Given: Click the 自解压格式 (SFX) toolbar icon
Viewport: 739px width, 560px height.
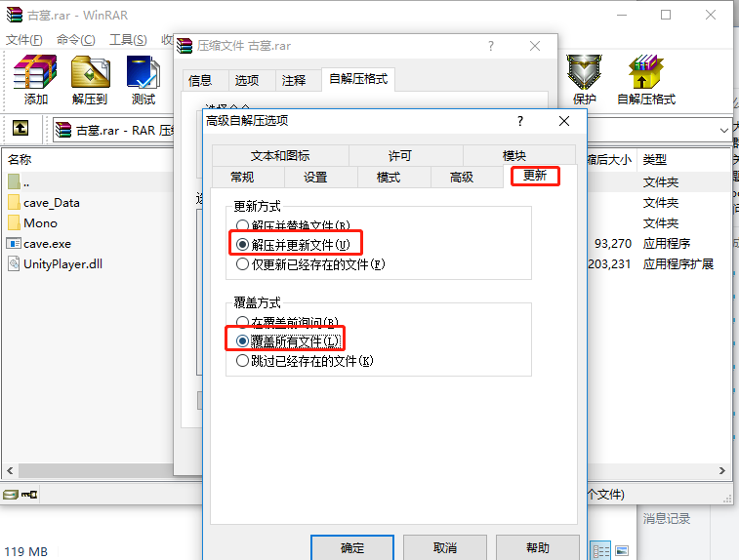Looking at the screenshot, I should [x=645, y=71].
